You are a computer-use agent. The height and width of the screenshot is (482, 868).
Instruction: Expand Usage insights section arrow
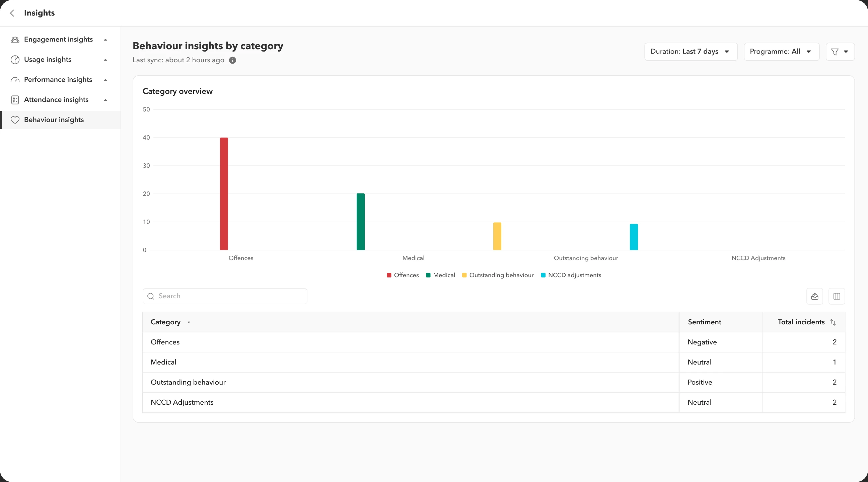pos(105,60)
